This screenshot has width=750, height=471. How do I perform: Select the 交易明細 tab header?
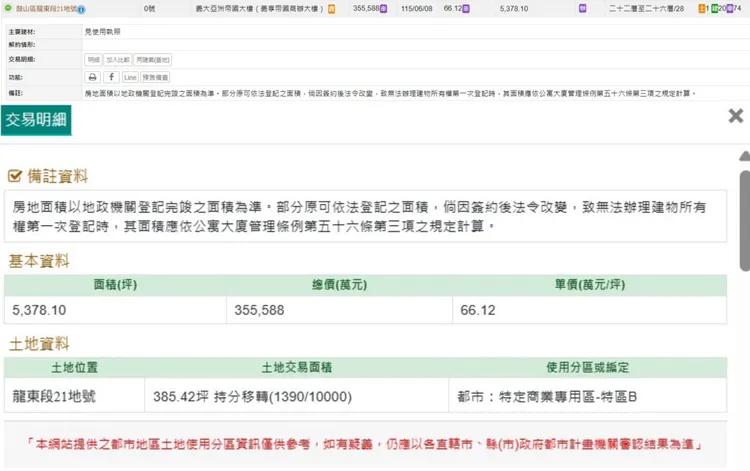coord(36,120)
